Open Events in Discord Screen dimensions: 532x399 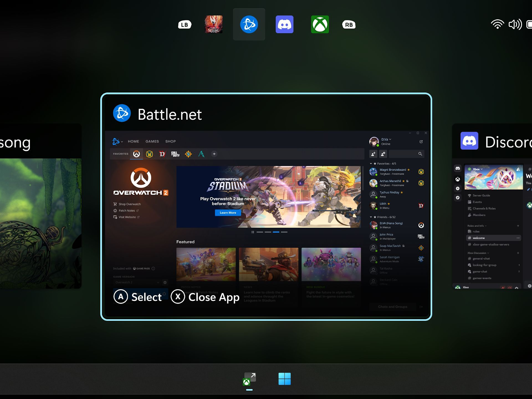click(x=475, y=202)
